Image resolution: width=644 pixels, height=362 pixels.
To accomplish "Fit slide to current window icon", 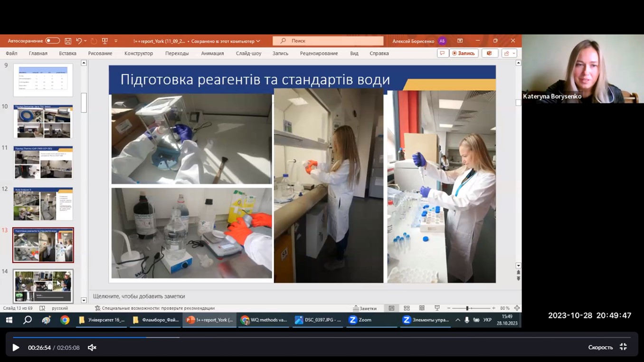I will (x=517, y=308).
